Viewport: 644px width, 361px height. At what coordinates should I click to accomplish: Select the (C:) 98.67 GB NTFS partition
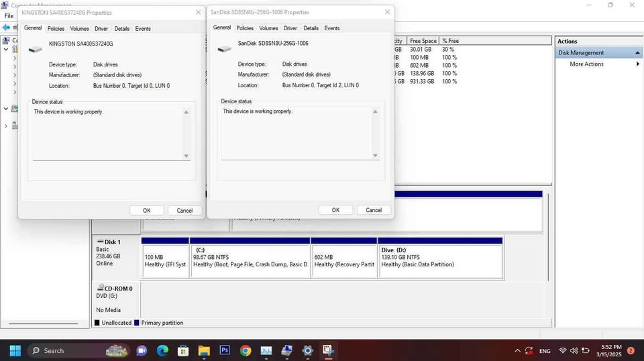[250, 258]
